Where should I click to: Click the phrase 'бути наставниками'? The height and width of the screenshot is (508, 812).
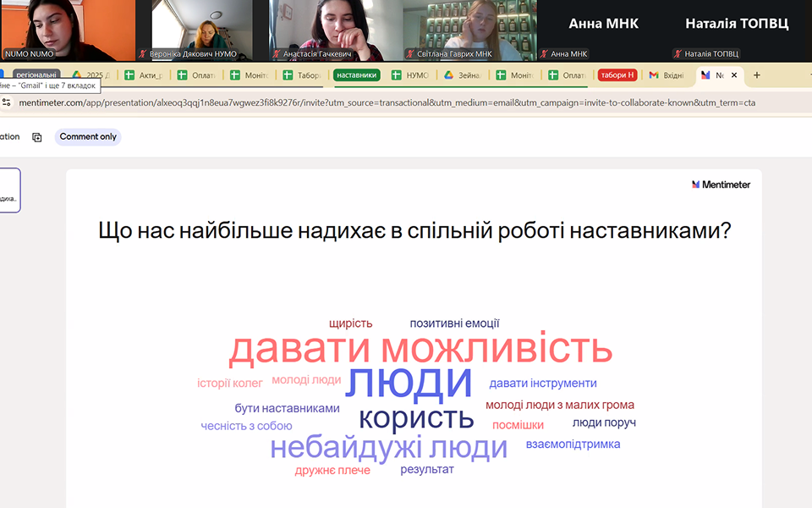(287, 408)
